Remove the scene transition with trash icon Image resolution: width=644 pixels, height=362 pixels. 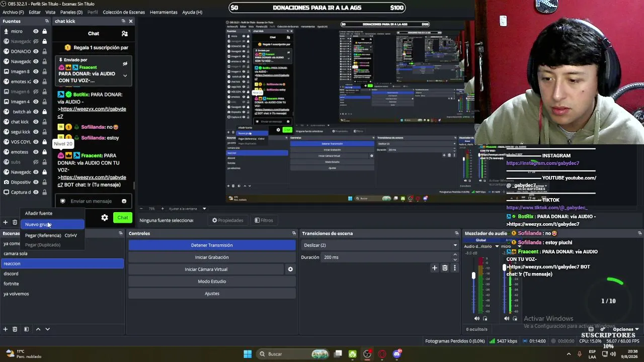click(x=445, y=268)
